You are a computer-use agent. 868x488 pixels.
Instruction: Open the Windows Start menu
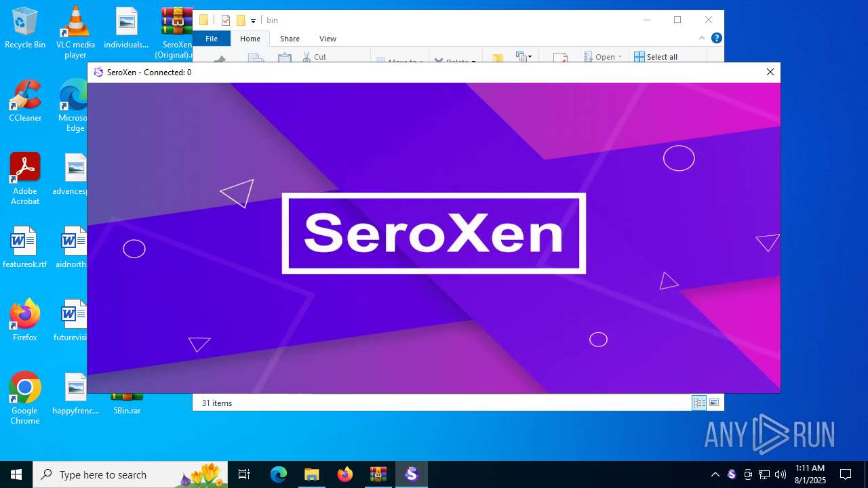16,474
